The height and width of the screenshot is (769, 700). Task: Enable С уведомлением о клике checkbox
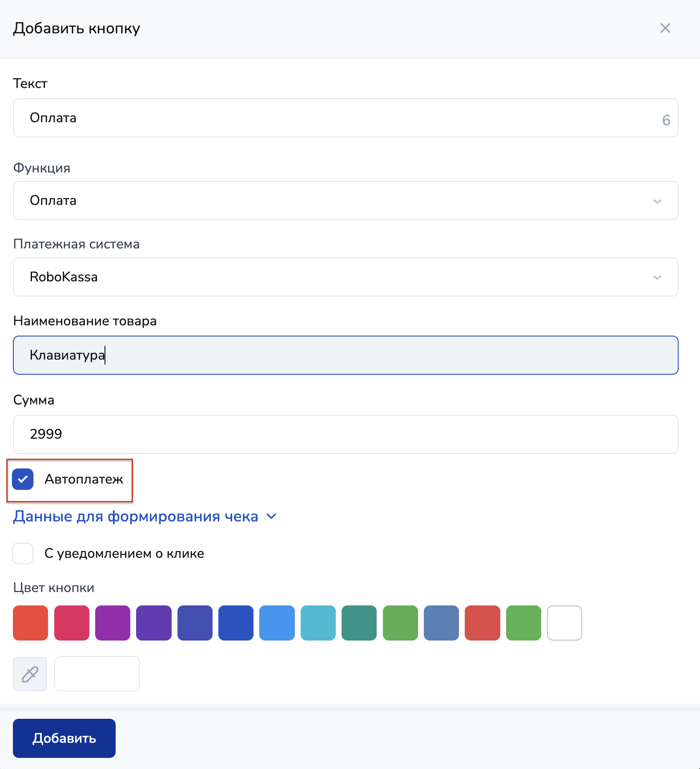pyautogui.click(x=23, y=553)
